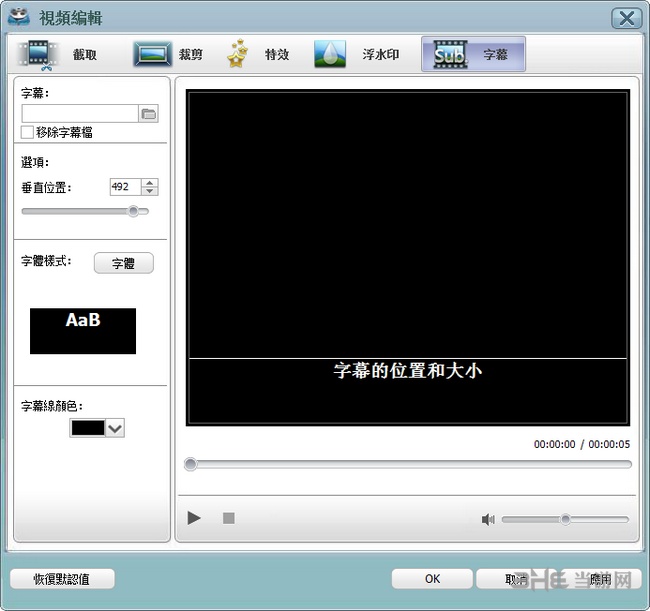Stop the video preview

229,518
